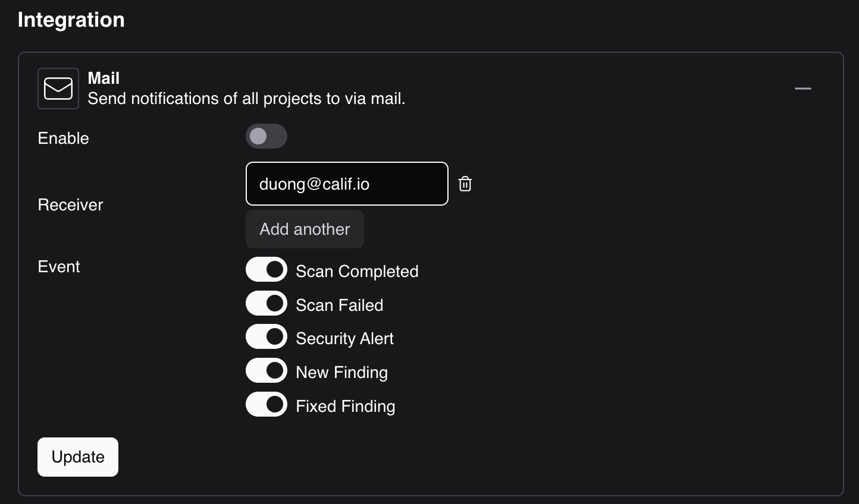Click the Enable field label
Image resolution: width=859 pixels, height=504 pixels.
click(63, 138)
